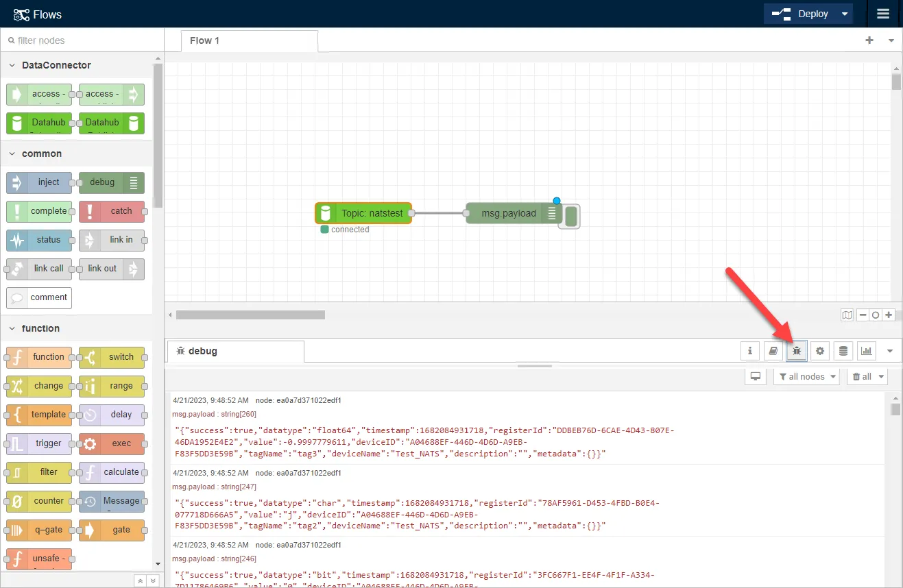The height and width of the screenshot is (588, 903).
Task: Select the comment node in palette
Action: pyautogui.click(x=39, y=297)
